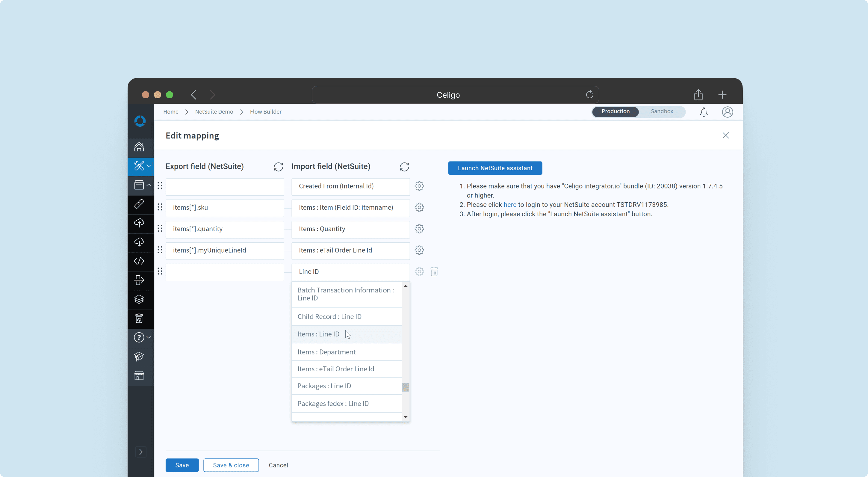Focus the Line ID import field
868x477 pixels.
point(350,272)
